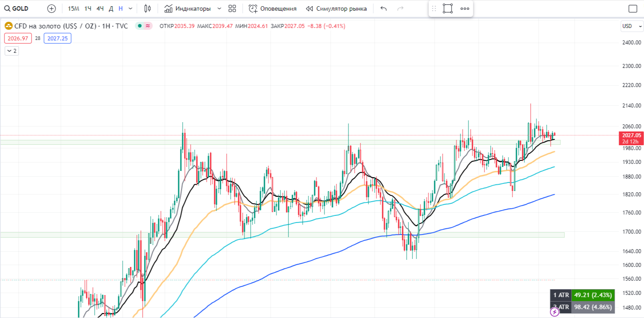This screenshot has width=644, height=318.
Task: Click the ОТКР2035.39 open value
Action: tap(177, 26)
